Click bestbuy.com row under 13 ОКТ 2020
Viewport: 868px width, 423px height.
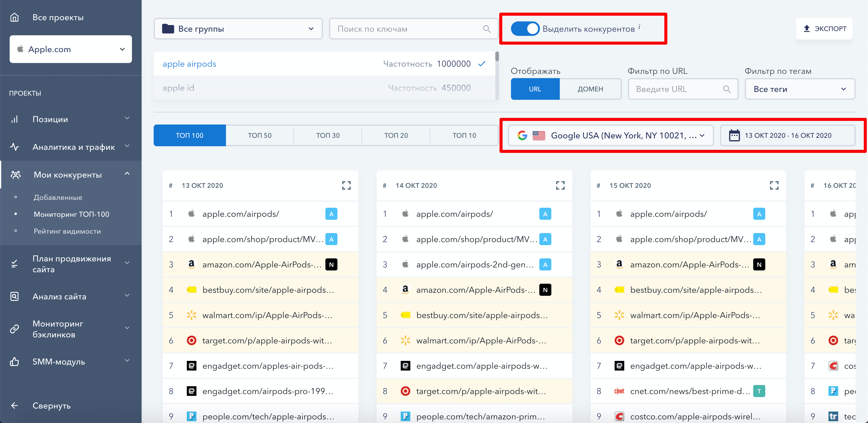(261, 290)
